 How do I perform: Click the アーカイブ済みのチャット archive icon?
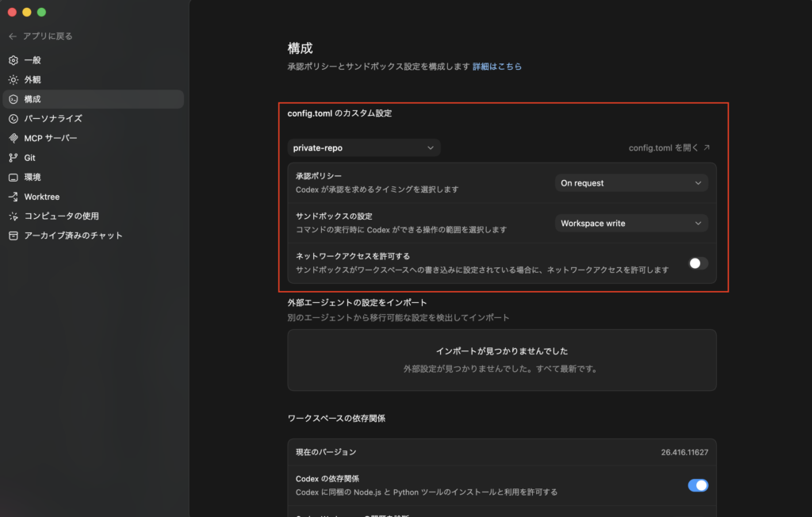pos(13,236)
